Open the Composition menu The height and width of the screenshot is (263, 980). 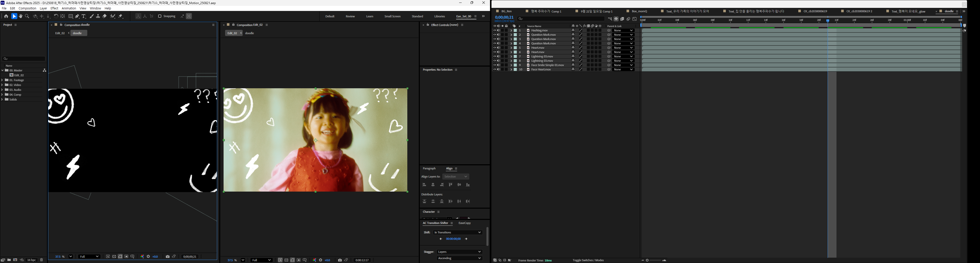(27, 8)
